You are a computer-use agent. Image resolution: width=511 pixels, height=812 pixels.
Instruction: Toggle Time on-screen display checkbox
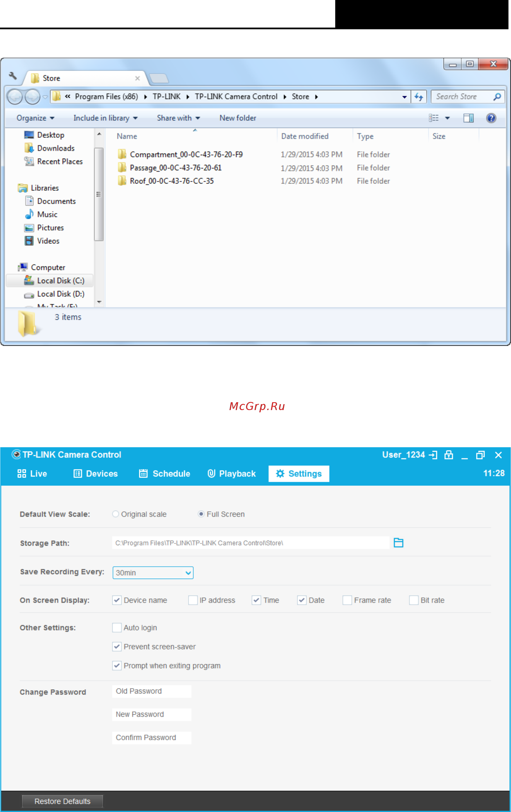[256, 600]
